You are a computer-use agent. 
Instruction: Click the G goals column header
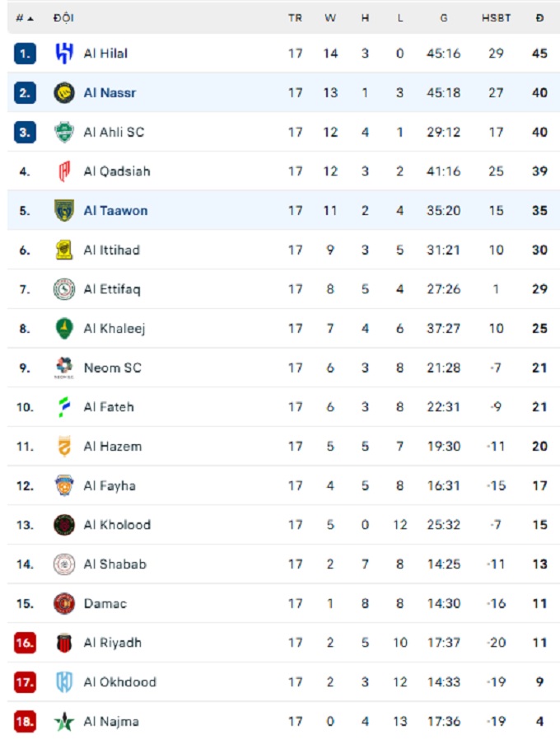[444, 18]
